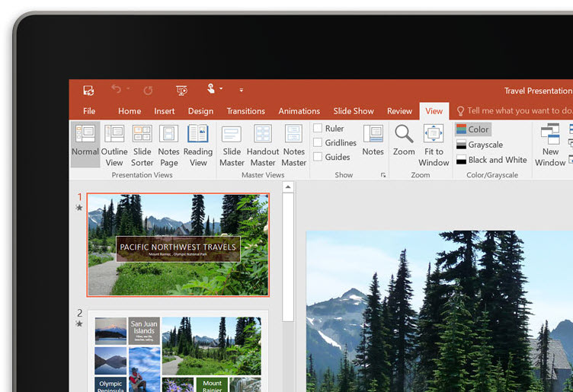Open the Customize Quick Access Toolbar dropdown
The image size is (573, 392).
click(x=242, y=90)
